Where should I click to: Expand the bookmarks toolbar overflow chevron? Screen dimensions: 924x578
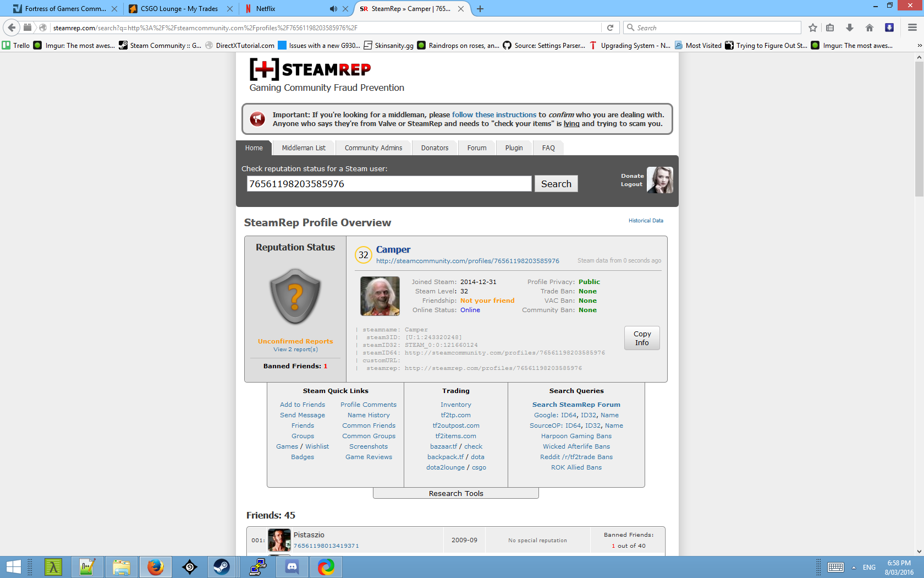(919, 46)
